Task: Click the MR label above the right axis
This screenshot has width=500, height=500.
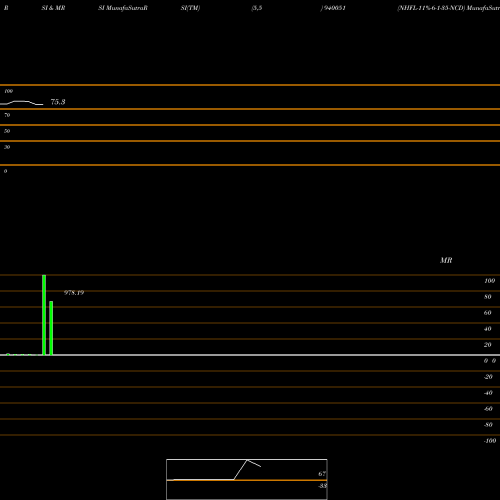Action: click(x=446, y=260)
